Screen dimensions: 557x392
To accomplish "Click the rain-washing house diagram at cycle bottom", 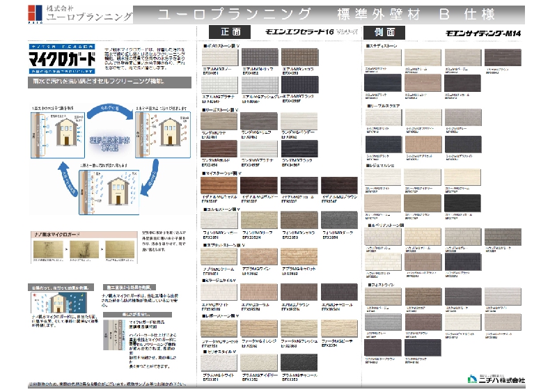I will pyautogui.click(x=109, y=192).
